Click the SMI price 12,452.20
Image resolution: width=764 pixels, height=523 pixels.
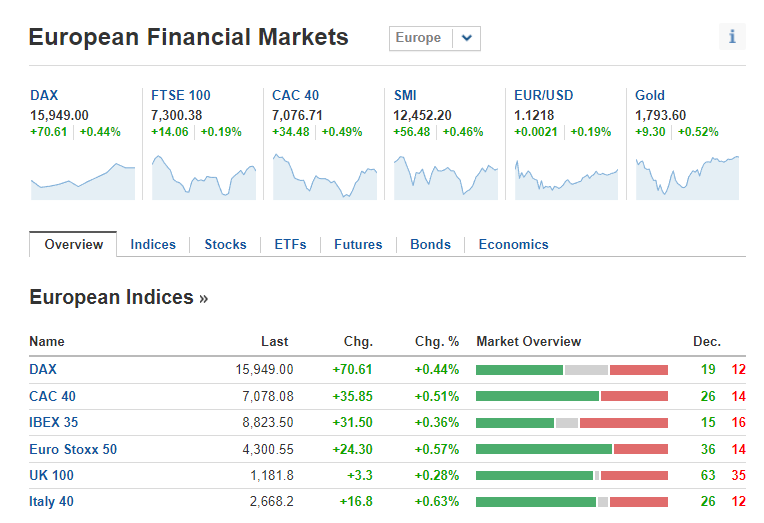(x=422, y=116)
